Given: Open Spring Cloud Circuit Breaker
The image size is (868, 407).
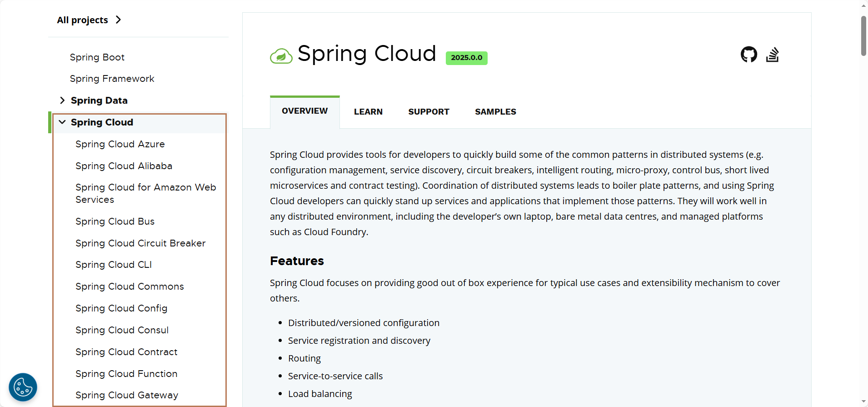Looking at the screenshot, I should (140, 243).
